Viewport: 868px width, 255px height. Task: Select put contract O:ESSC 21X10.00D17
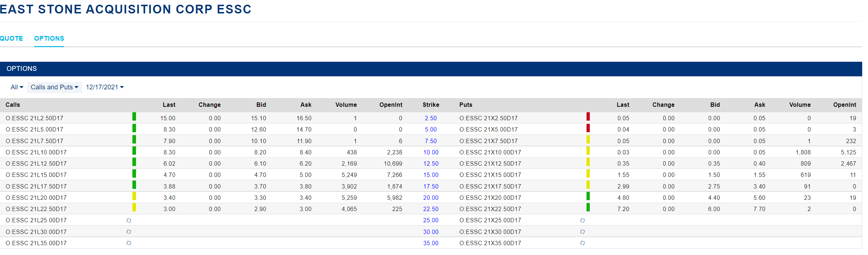pos(490,152)
